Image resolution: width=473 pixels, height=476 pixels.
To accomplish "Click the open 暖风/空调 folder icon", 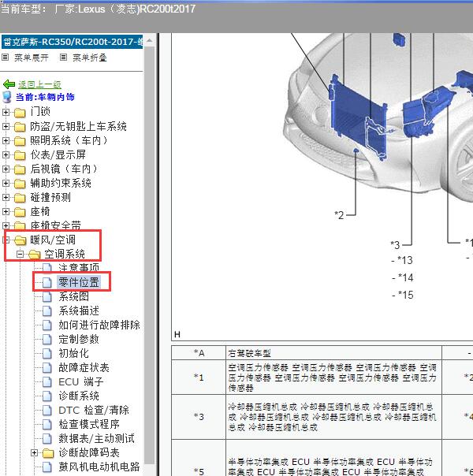I will [20, 240].
